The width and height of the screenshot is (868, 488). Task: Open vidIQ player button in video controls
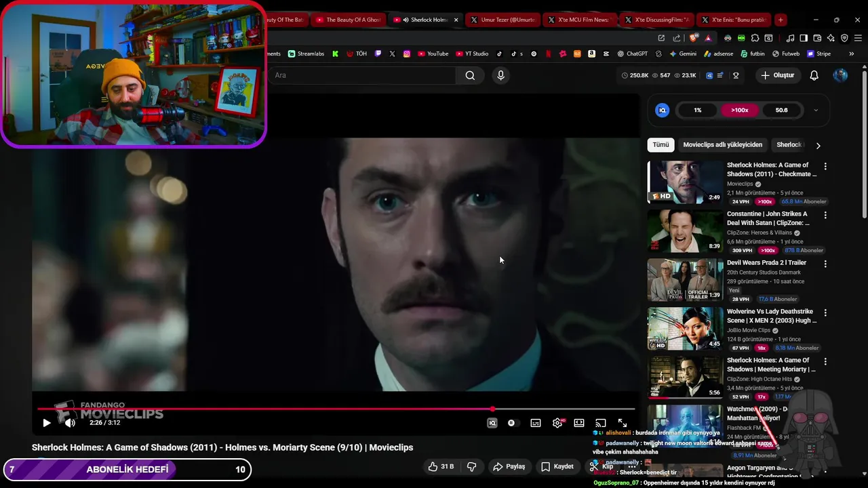(x=492, y=423)
